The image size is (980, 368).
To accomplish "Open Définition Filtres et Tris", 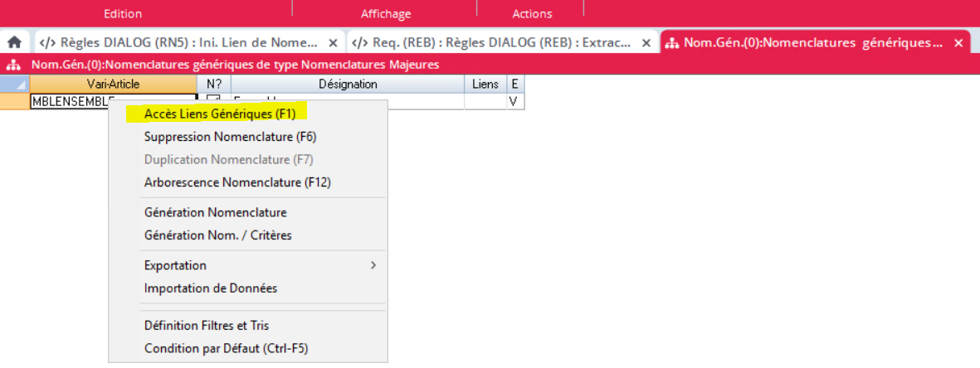I will point(207,326).
